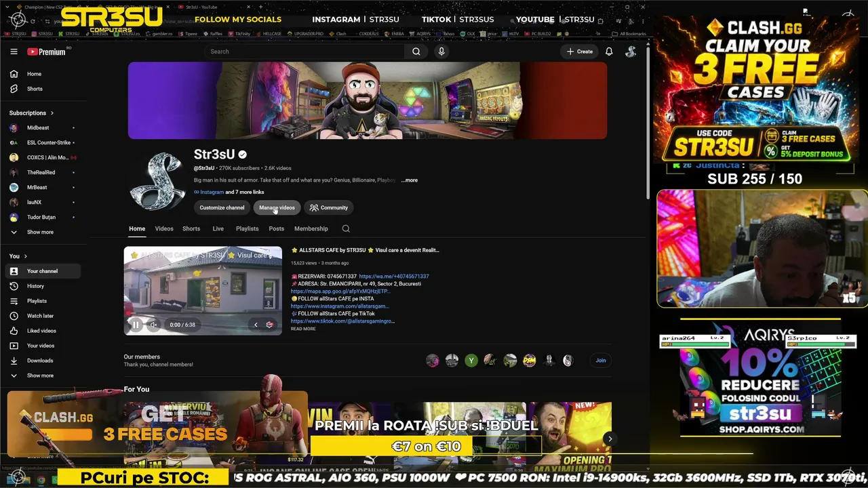This screenshot has width=868, height=488.
Task: Click the Manage videos button
Action: tap(277, 207)
